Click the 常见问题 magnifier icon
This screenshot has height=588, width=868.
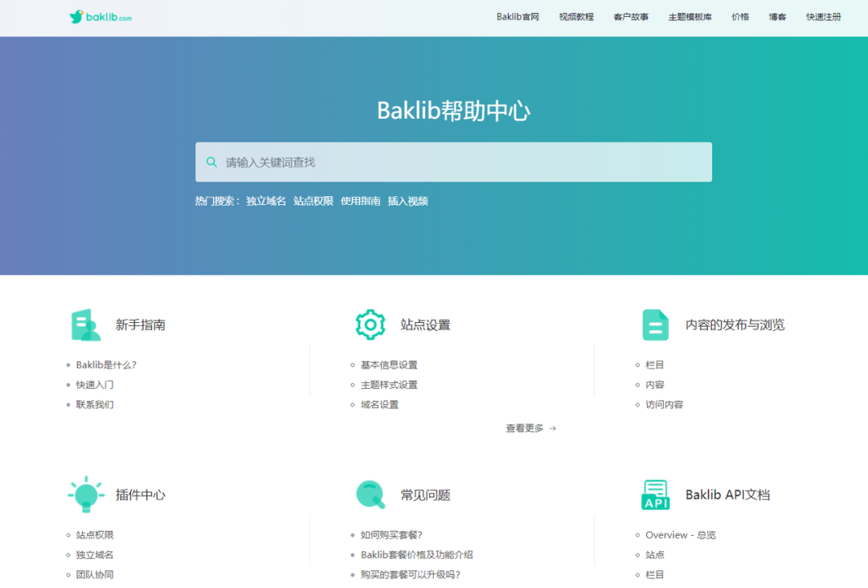(371, 495)
